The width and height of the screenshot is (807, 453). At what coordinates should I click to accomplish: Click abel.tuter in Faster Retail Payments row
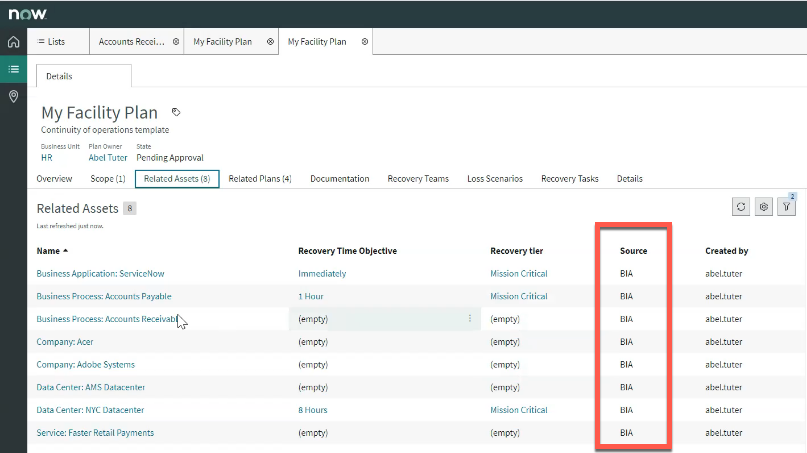pyautogui.click(x=724, y=432)
